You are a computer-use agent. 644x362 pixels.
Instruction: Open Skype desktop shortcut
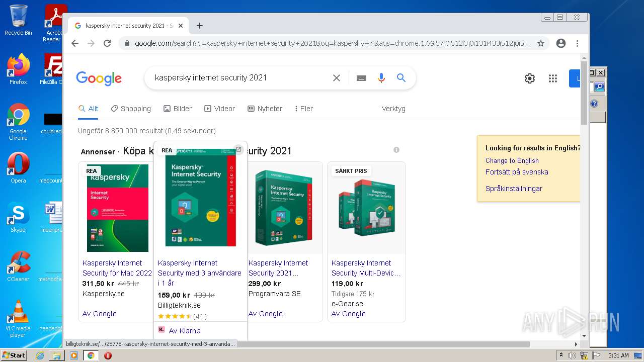click(x=18, y=217)
